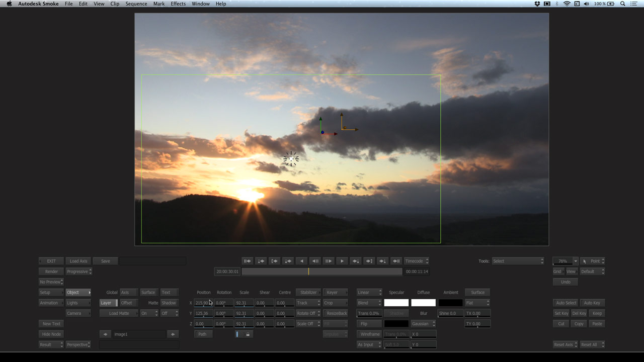
Task: Click the Diffuse color swatch
Action: 423,303
